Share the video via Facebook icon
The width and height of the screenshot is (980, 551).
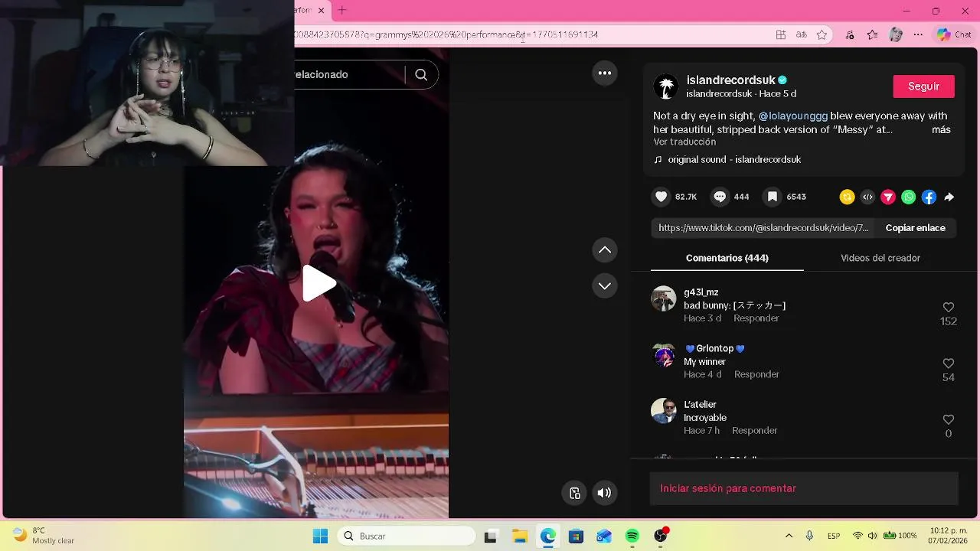click(x=929, y=197)
